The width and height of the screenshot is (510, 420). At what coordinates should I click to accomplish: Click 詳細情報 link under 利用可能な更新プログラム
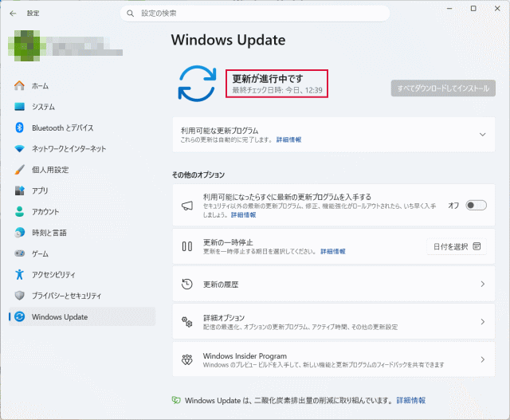(x=288, y=139)
